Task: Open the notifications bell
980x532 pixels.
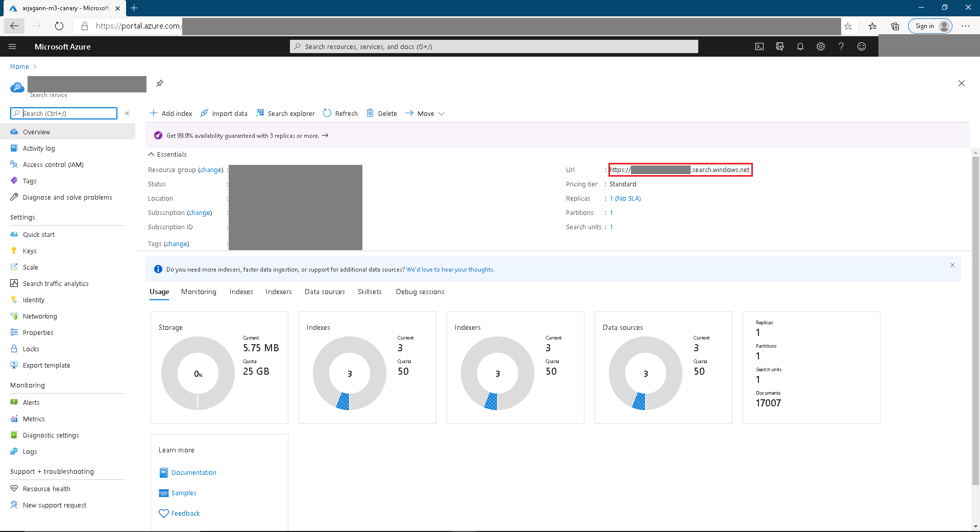Action: pos(800,46)
